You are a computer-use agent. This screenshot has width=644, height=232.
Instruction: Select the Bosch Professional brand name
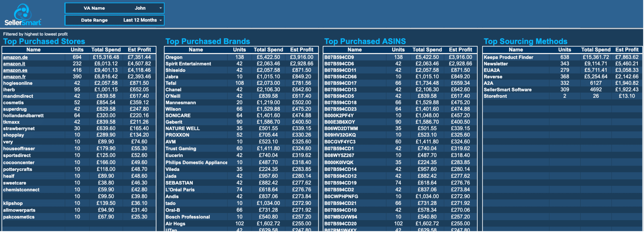click(x=188, y=217)
